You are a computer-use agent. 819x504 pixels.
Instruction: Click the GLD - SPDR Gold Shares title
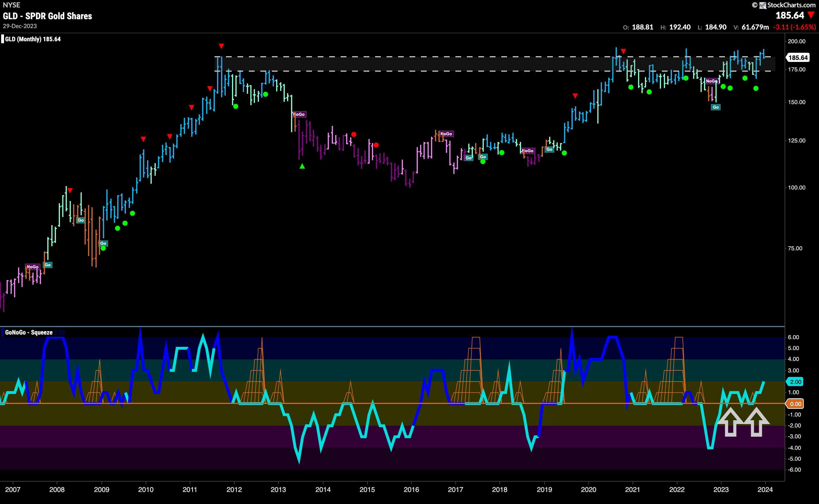pyautogui.click(x=47, y=16)
